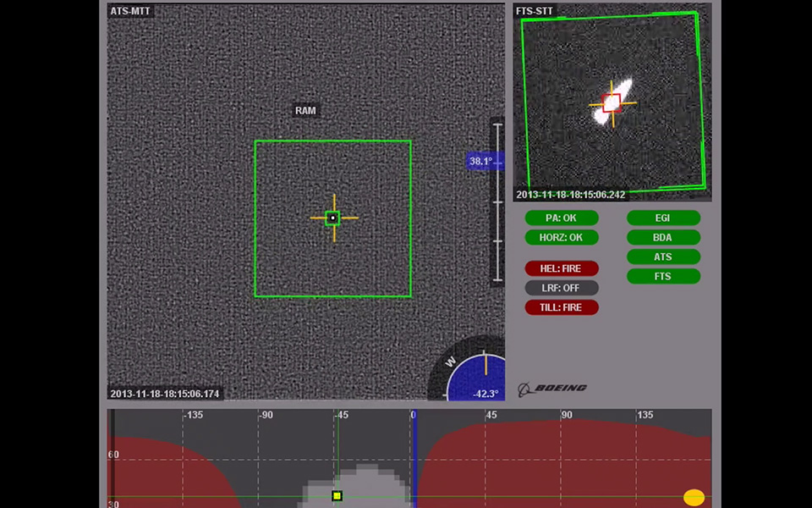Image resolution: width=812 pixels, height=508 pixels.
Task: Toggle the LRF: OFF control
Action: coord(562,288)
